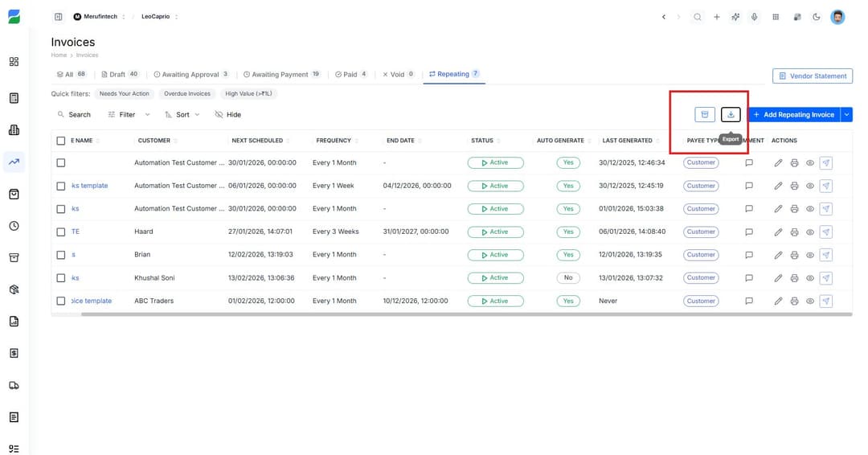
Task: Click the print icon for Haard's invoice
Action: (x=794, y=232)
